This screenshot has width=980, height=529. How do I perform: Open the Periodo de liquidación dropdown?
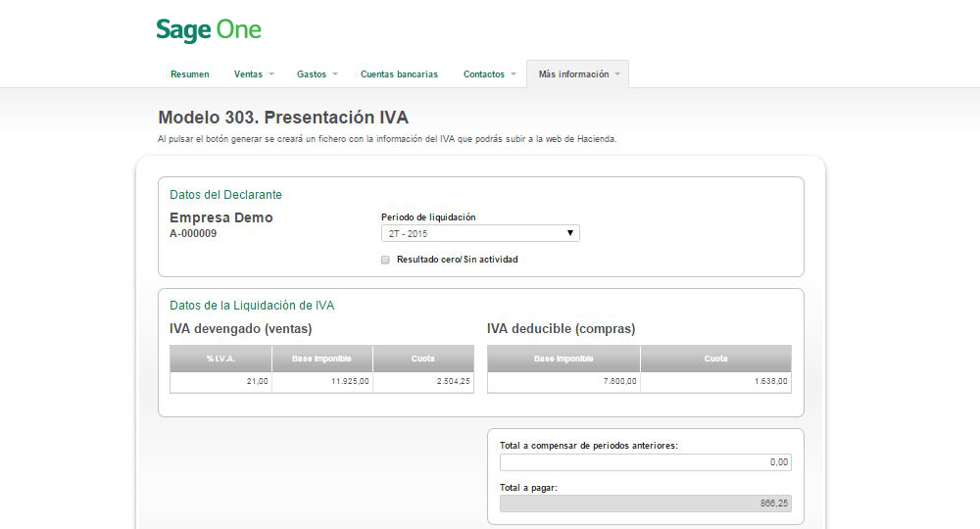480,234
